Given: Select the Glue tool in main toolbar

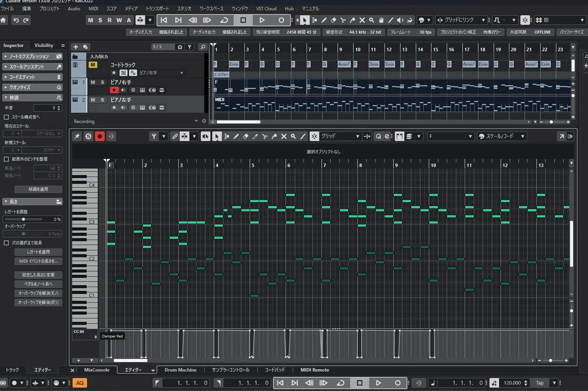Looking at the screenshot, I should [352, 20].
